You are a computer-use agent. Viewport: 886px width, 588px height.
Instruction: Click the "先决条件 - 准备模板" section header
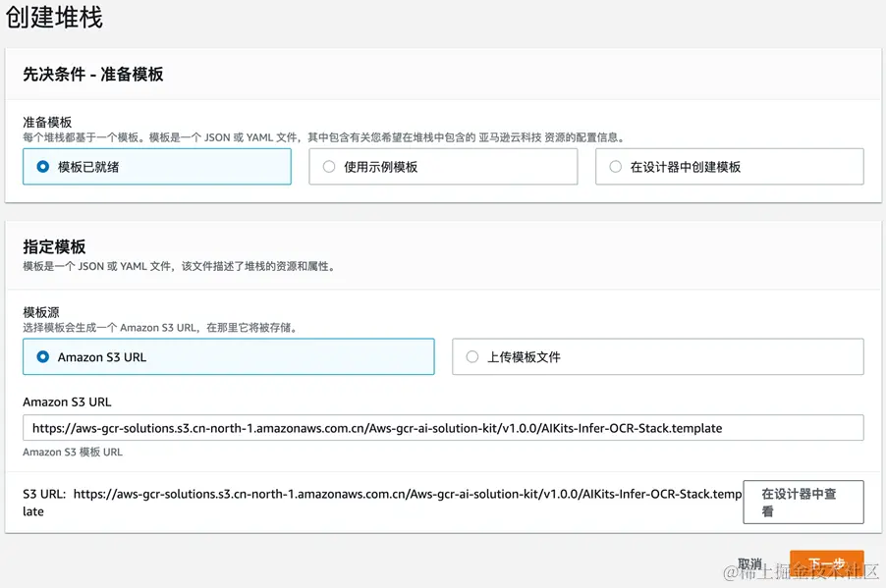pos(93,74)
